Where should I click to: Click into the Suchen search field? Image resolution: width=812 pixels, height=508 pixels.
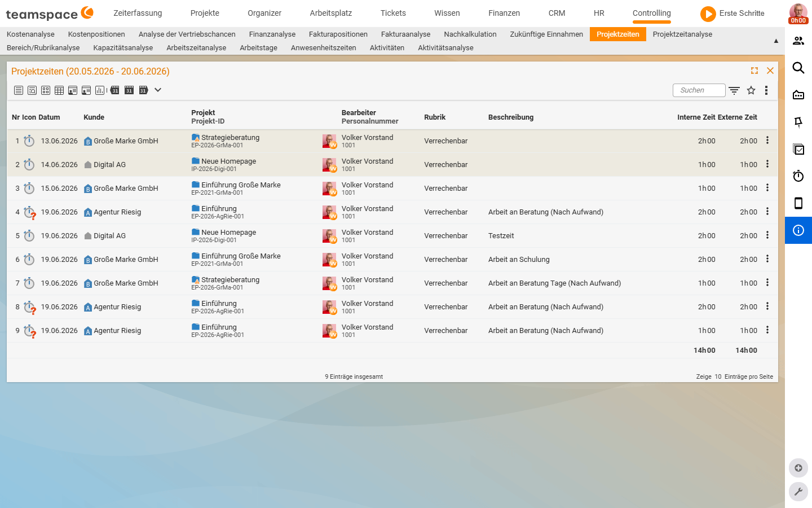[699, 90]
